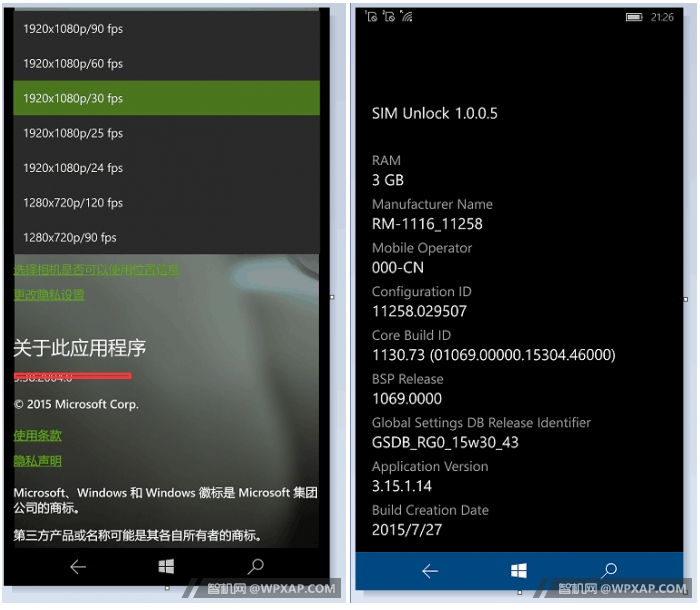The height and width of the screenshot is (610, 700).
Task: Tap Back arrow on right phone
Action: coord(430,571)
